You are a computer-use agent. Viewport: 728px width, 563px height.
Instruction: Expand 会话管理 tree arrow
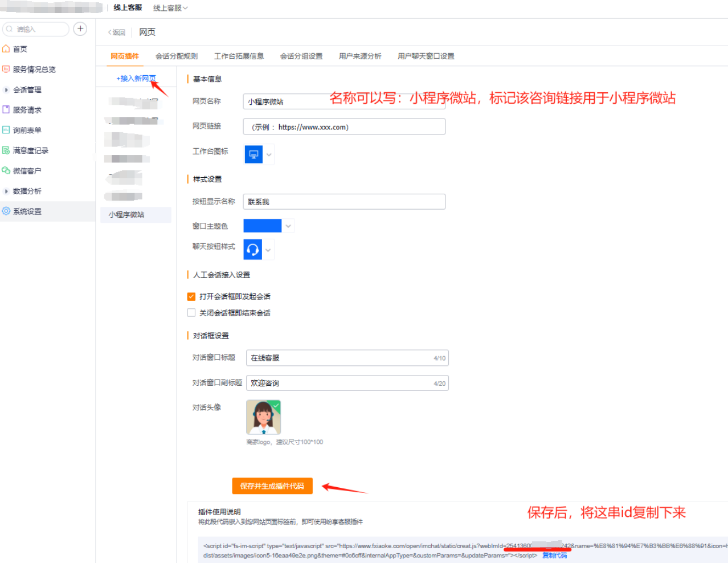(6, 89)
